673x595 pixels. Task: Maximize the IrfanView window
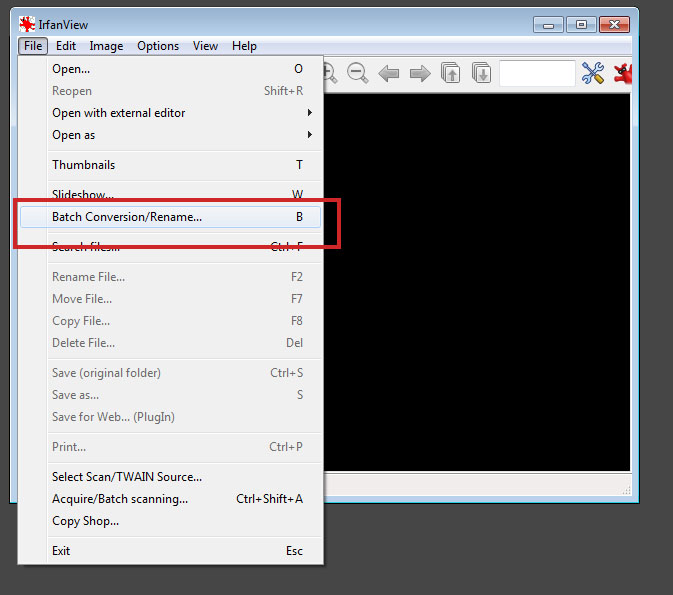(x=581, y=24)
